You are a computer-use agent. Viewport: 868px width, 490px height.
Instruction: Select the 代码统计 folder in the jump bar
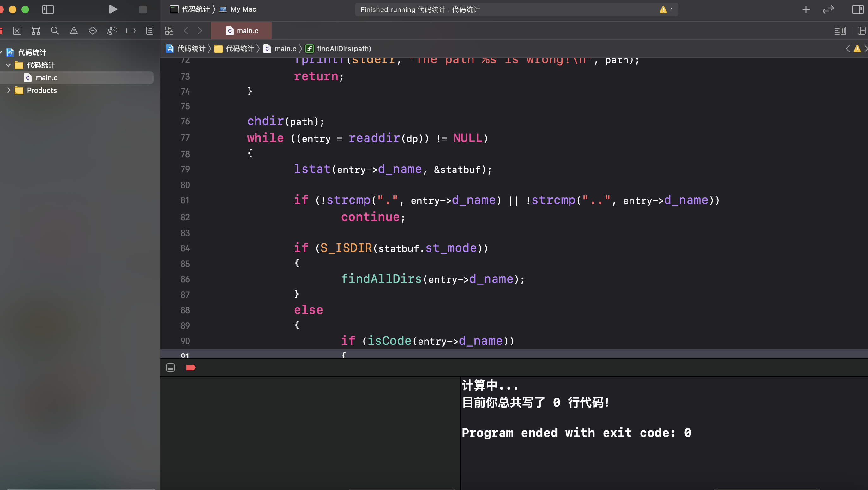pos(234,49)
